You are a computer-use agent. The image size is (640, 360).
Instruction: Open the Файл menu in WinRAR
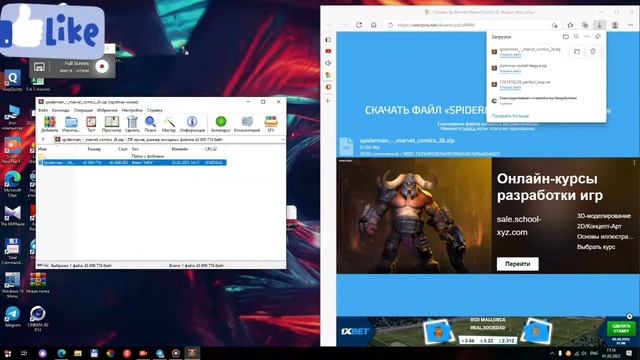click(x=43, y=110)
